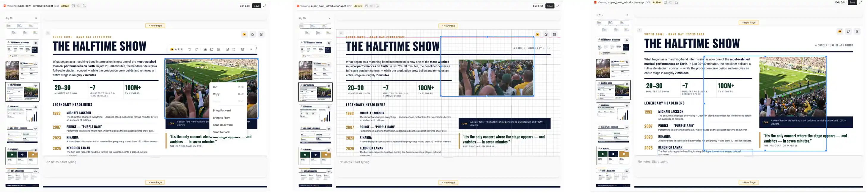Click Save in the left window
The image size is (868, 193).
point(257,6)
